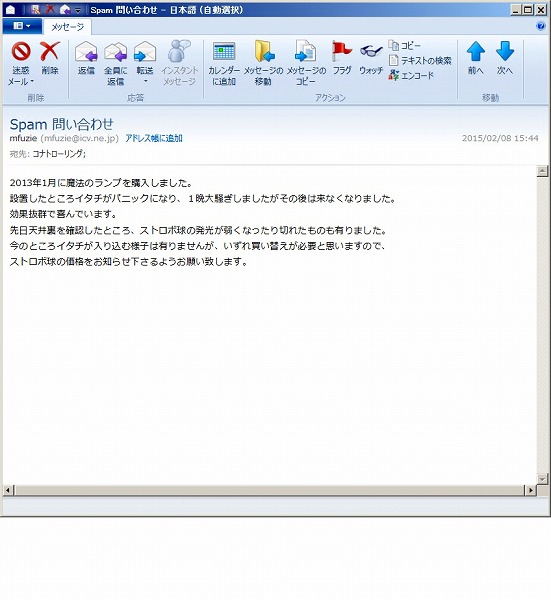Click the Reply (返信) envelope icon

pos(86,52)
